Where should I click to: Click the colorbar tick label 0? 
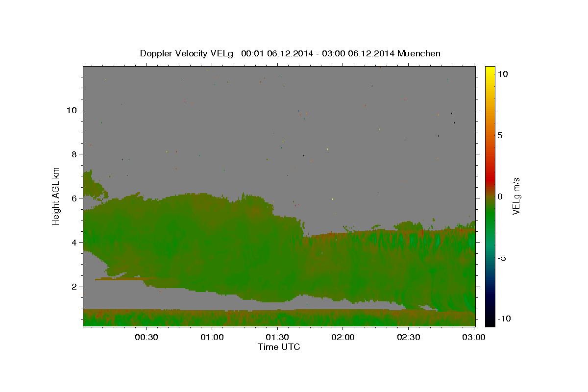[x=500, y=196]
